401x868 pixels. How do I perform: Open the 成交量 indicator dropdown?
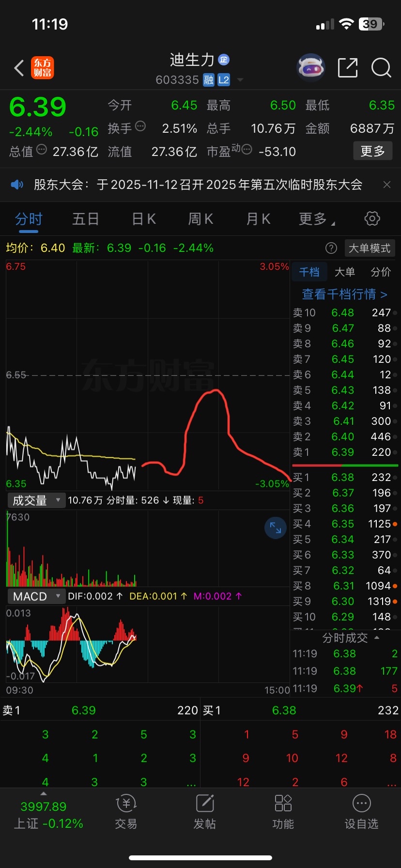click(36, 500)
